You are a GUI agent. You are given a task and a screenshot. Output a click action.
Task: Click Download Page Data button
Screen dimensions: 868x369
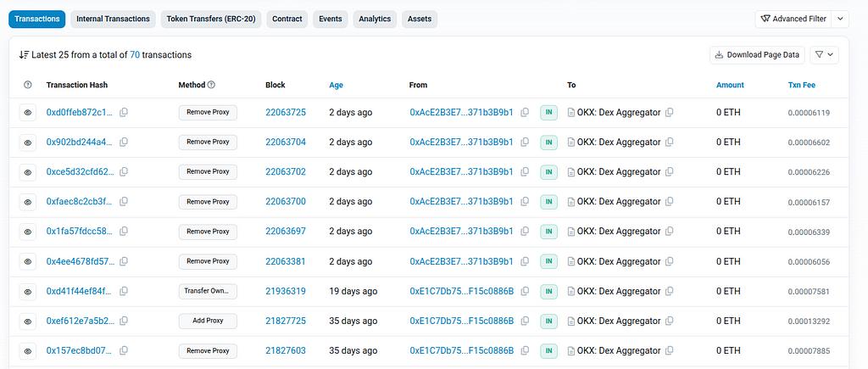tap(757, 55)
